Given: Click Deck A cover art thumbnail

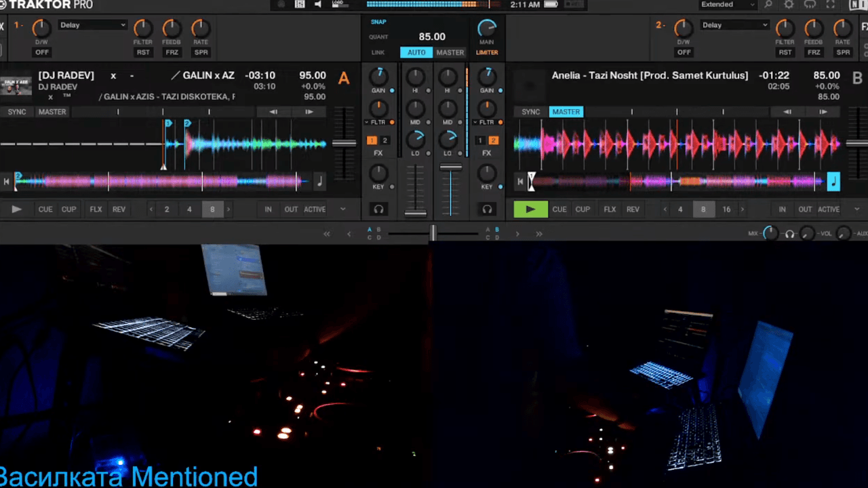Looking at the screenshot, I should [16, 86].
